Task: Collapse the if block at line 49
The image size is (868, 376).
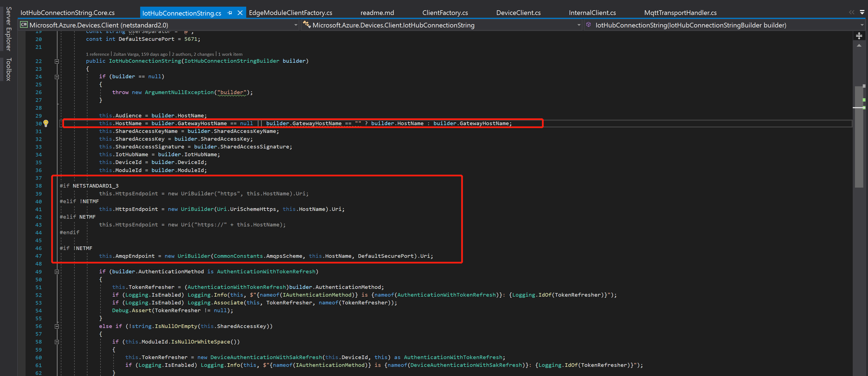Action: (57, 272)
